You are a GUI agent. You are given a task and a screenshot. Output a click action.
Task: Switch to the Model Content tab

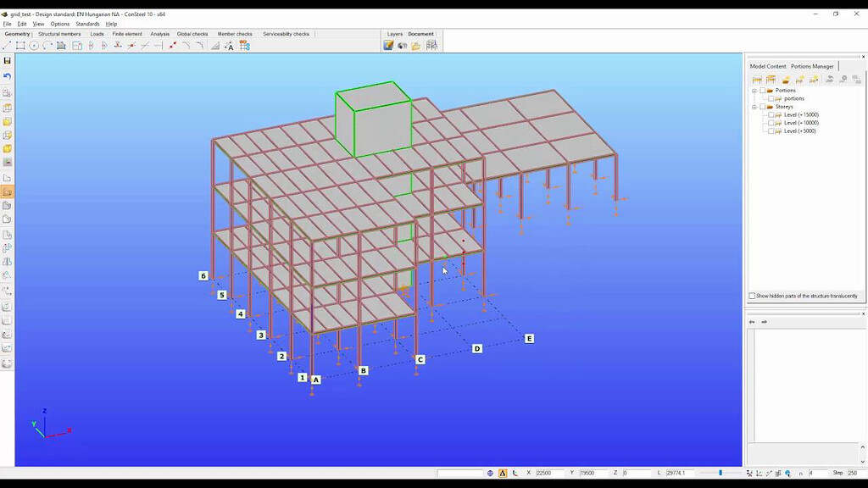coord(768,65)
